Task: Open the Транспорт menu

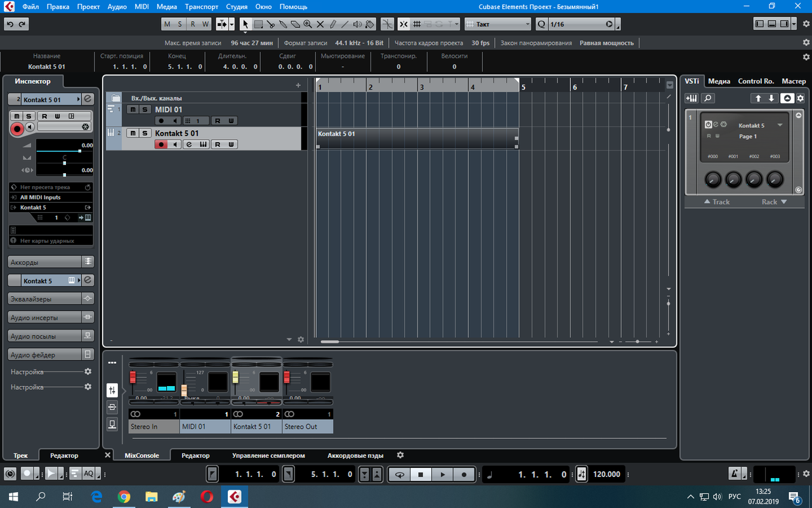Action: point(201,6)
